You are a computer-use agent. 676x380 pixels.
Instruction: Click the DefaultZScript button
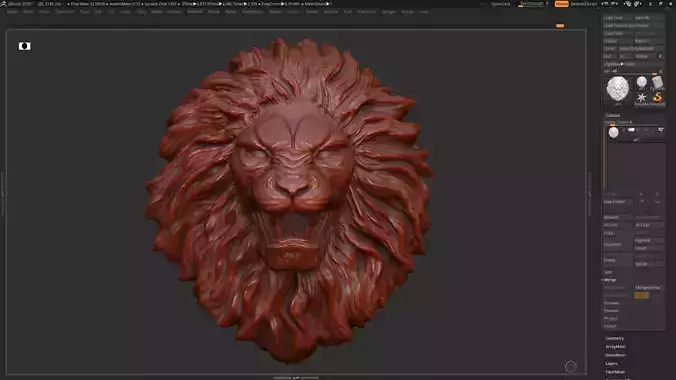[584, 4]
